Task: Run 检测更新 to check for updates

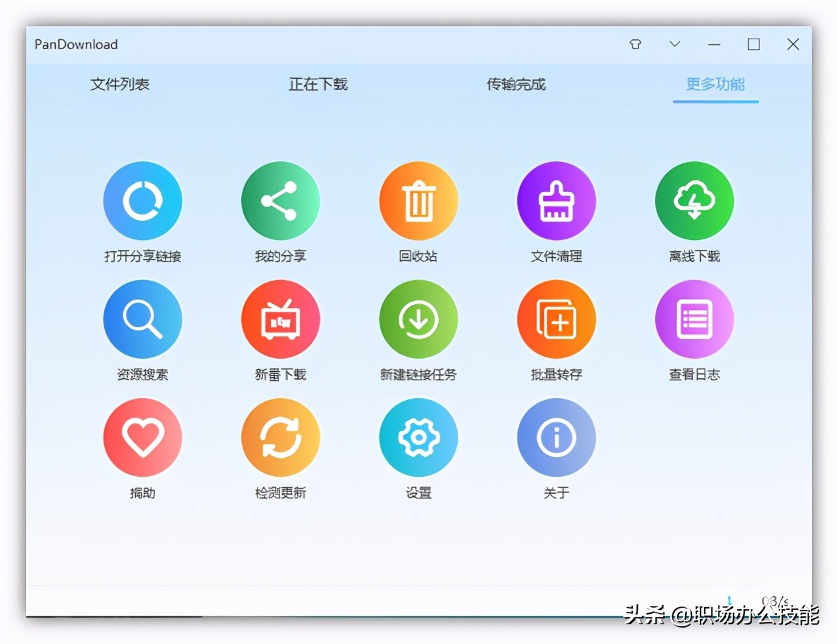Action: coord(280,437)
